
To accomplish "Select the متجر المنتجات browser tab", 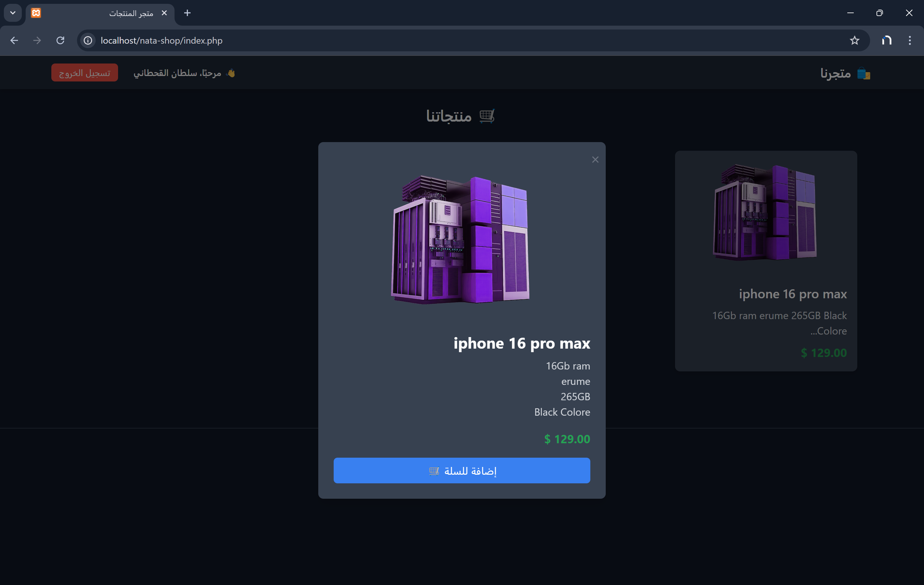I will point(115,13).
